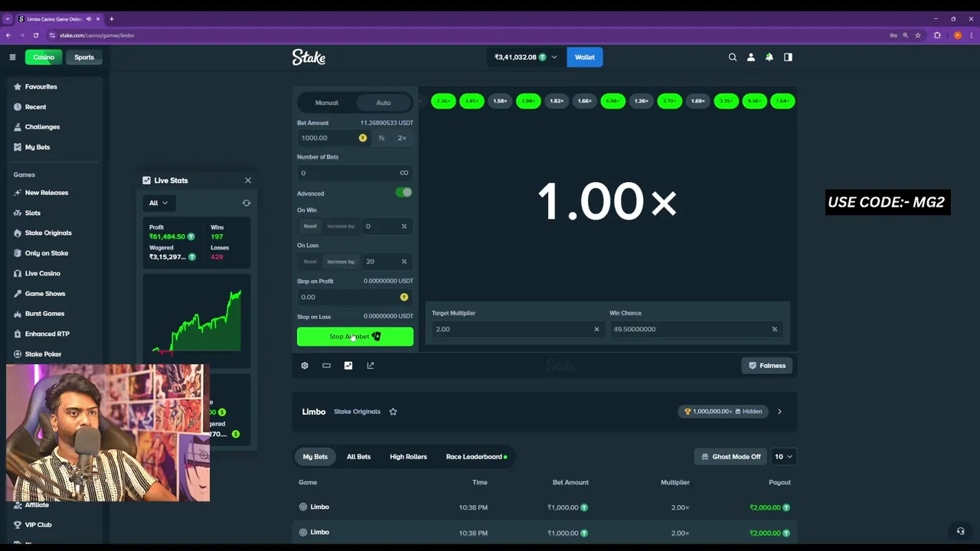This screenshot has width=980, height=551.
Task: Switch to Manual betting mode
Action: pos(326,103)
